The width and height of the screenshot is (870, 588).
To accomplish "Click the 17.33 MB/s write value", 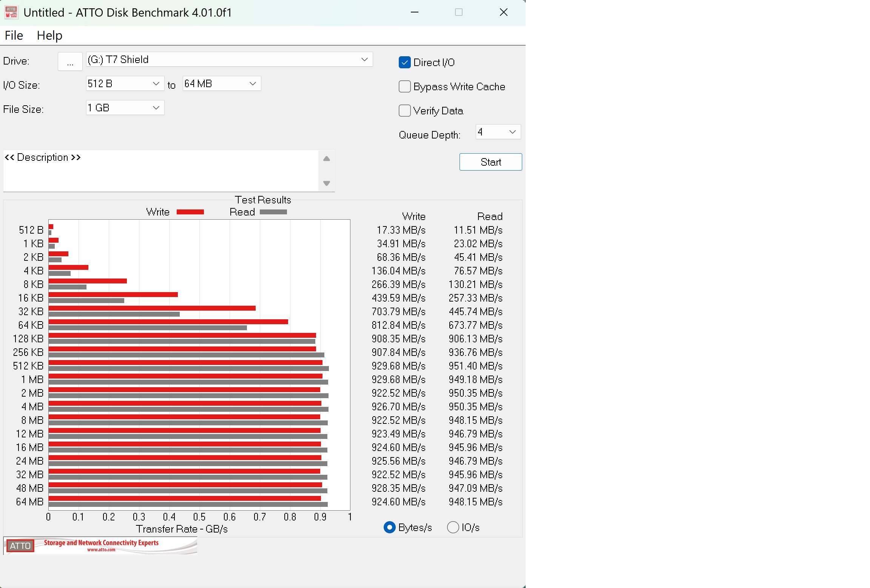I will point(401,230).
